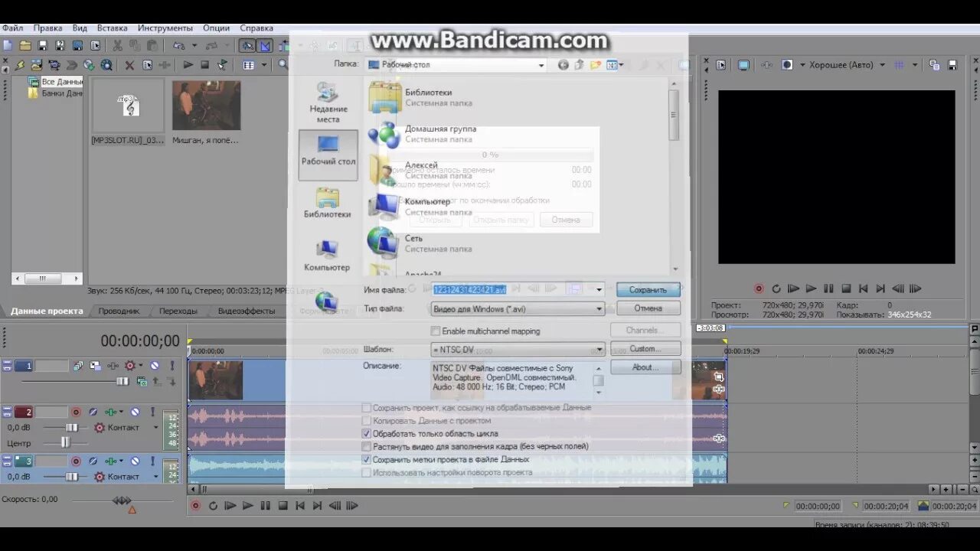The width and height of the screenshot is (980, 551).
Task: Invert phase on audio track 2
Action: pos(93,412)
